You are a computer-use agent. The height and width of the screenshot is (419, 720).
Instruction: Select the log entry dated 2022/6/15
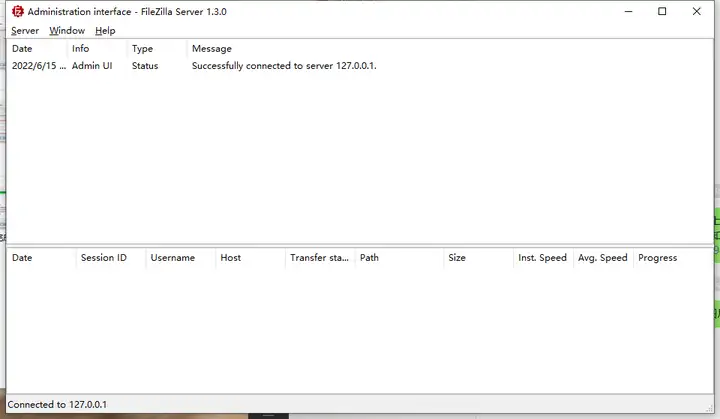360,66
